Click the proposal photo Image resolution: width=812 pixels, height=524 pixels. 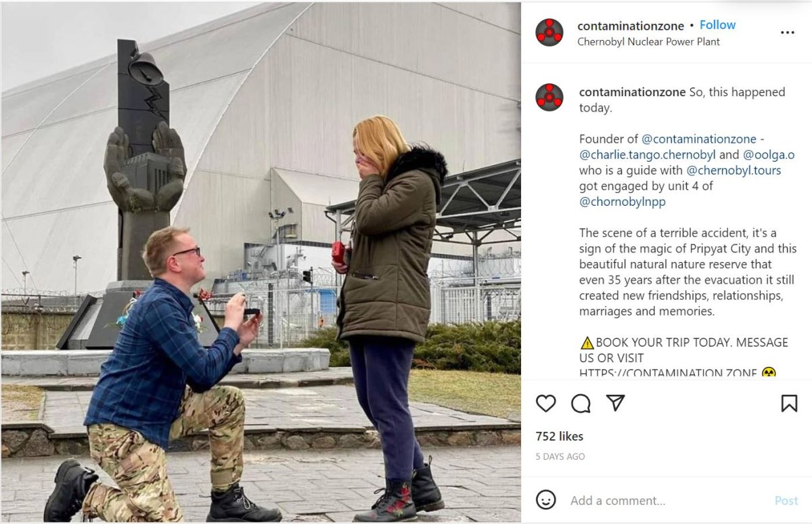point(261,262)
